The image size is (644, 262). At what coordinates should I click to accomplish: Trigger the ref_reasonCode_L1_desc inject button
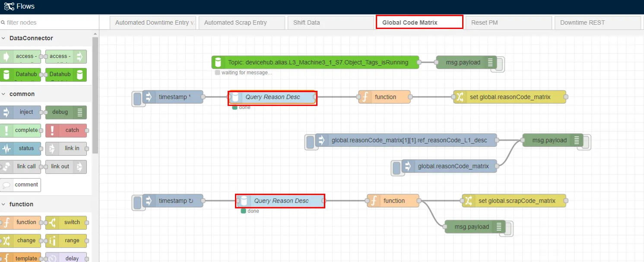click(309, 141)
